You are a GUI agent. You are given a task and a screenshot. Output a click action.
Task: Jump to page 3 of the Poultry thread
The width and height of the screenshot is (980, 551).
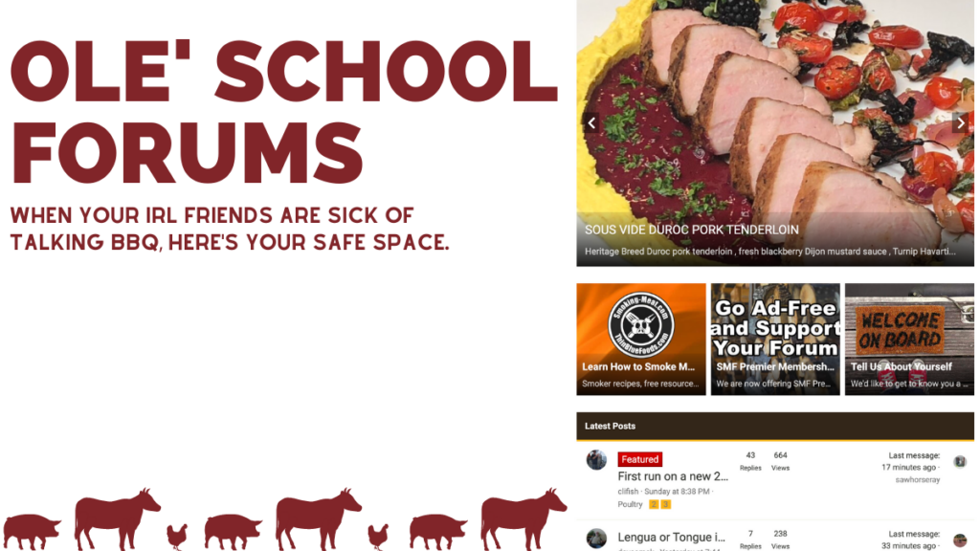(x=666, y=504)
